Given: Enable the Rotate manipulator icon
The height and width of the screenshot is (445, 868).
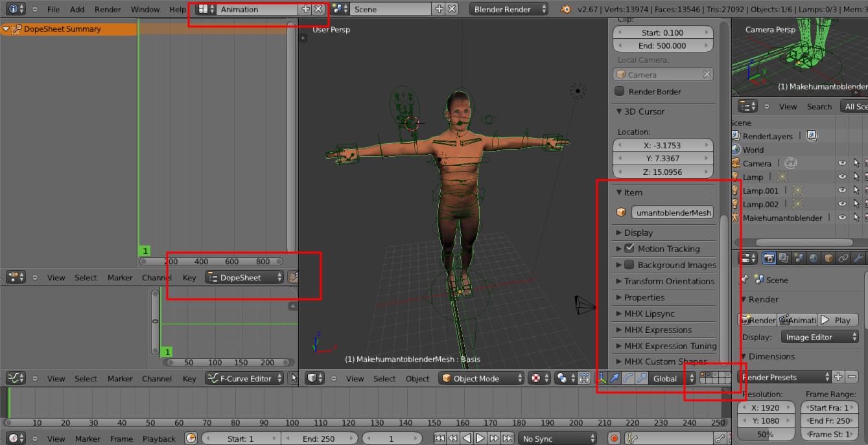Looking at the screenshot, I should point(626,378).
